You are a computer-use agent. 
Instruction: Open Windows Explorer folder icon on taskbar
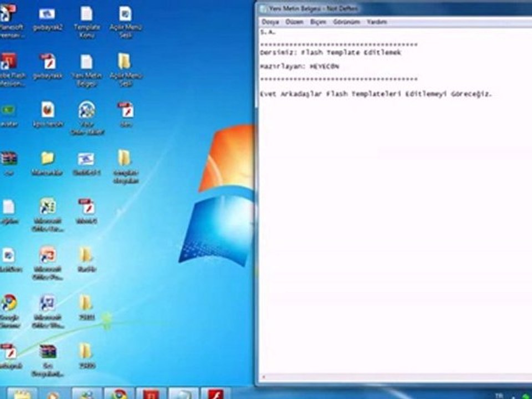pos(22,393)
